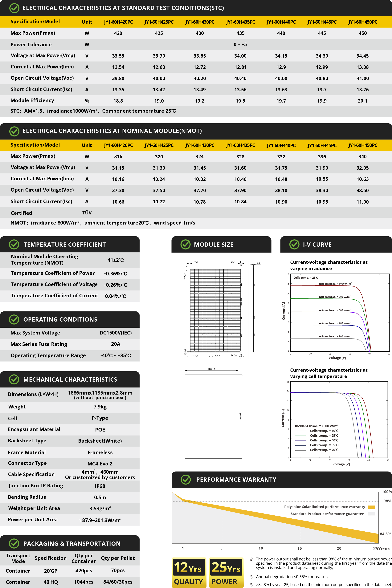The image size is (392, 588).
Task: Click the check icon next to I-V Curve
Action: 294,244
